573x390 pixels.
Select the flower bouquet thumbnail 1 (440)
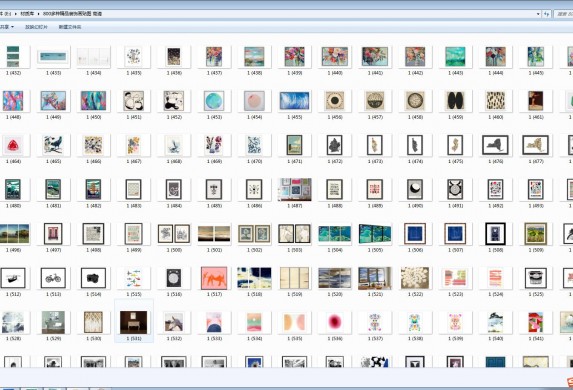pyautogui.click(x=335, y=57)
